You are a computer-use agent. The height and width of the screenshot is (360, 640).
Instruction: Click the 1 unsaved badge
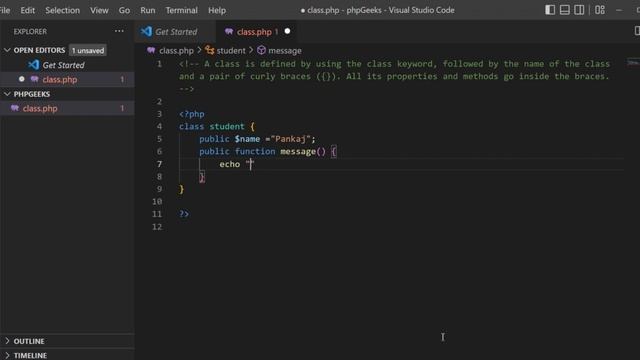88,51
